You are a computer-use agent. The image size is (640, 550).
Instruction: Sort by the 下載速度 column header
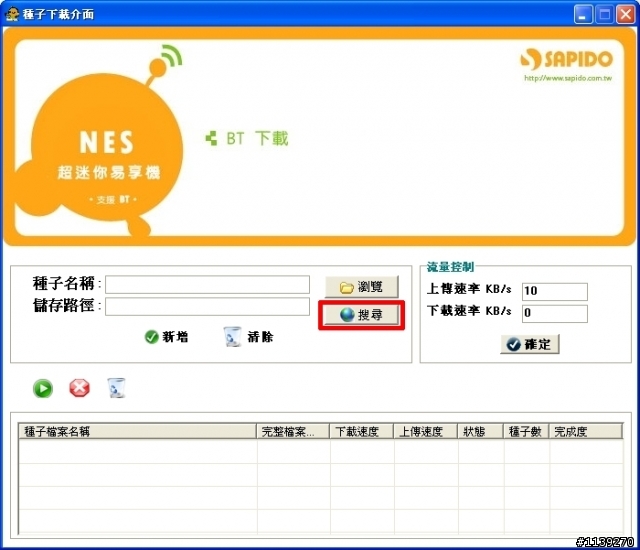point(362,431)
